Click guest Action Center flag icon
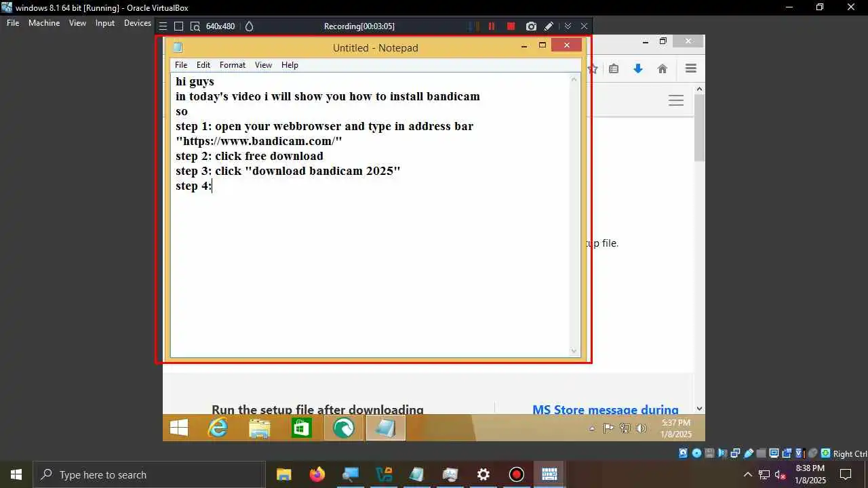 click(608, 428)
